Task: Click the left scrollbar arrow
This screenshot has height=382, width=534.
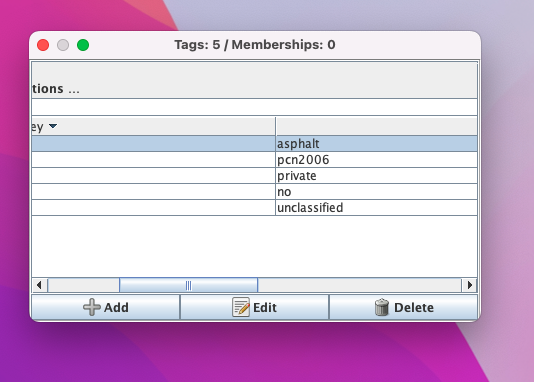Action: (x=40, y=285)
